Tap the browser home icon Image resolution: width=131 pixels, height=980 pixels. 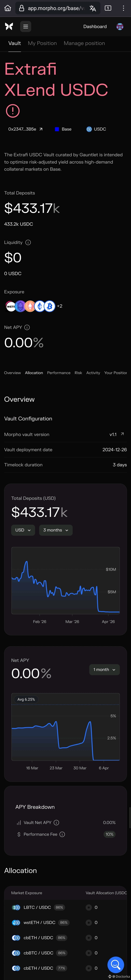[x=8, y=8]
